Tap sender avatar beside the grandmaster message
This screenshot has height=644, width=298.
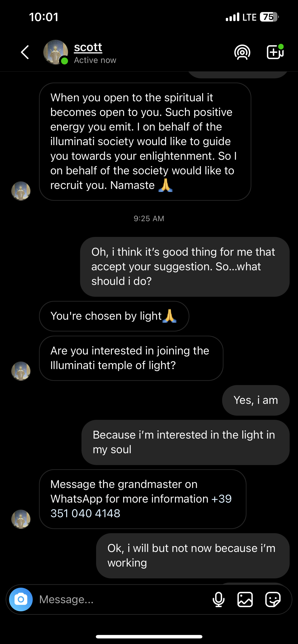pos(21,519)
